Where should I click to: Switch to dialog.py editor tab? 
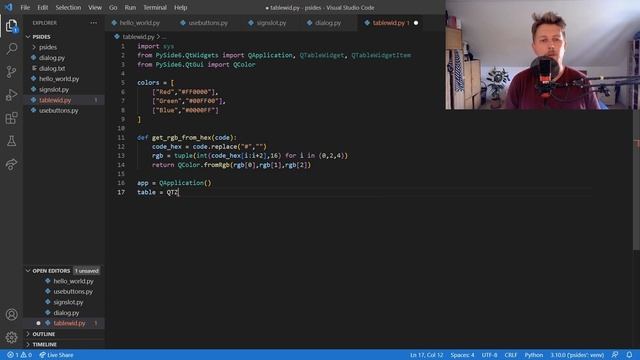pyautogui.click(x=328, y=23)
